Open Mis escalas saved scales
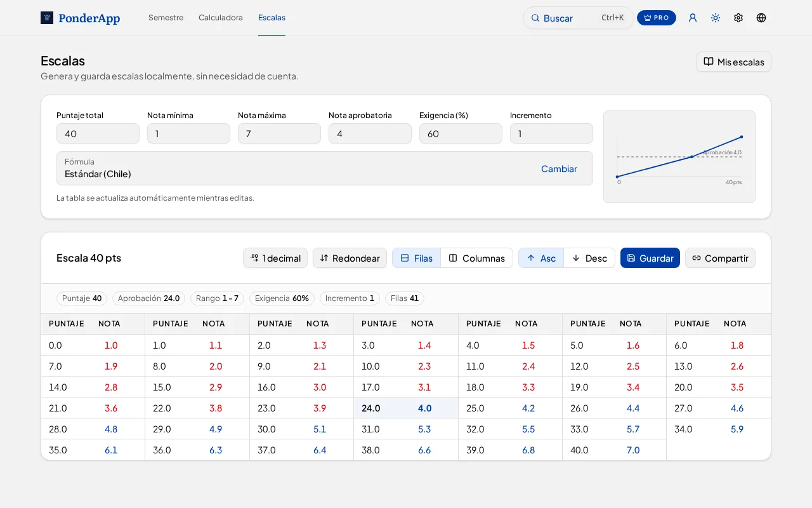 pyautogui.click(x=734, y=62)
